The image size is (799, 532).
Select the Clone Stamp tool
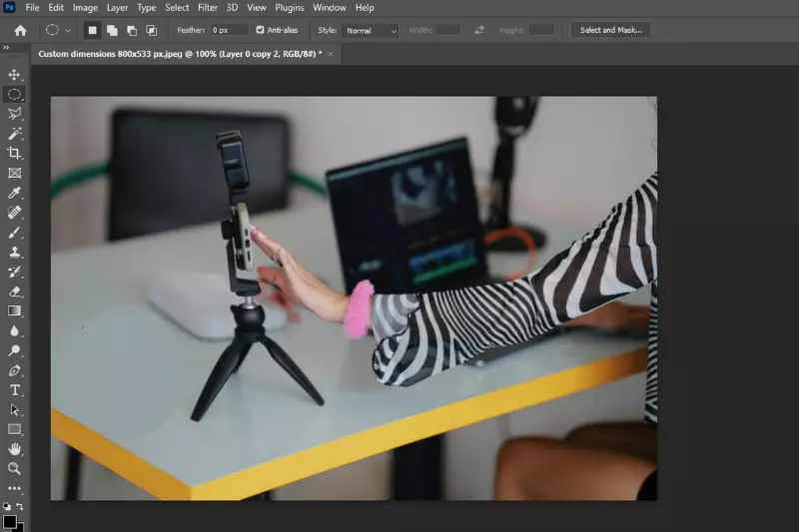(14, 252)
